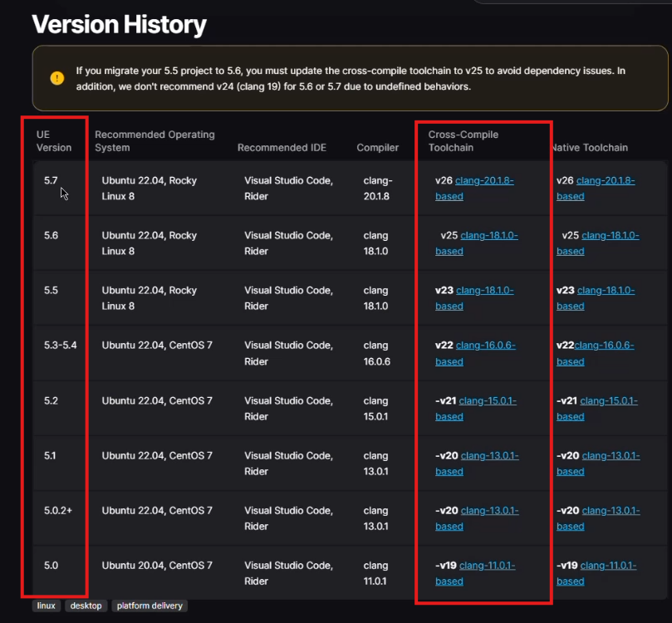The image size is (672, 623).
Task: Click the clang 15.0.1 compiler cell
Action: point(375,409)
